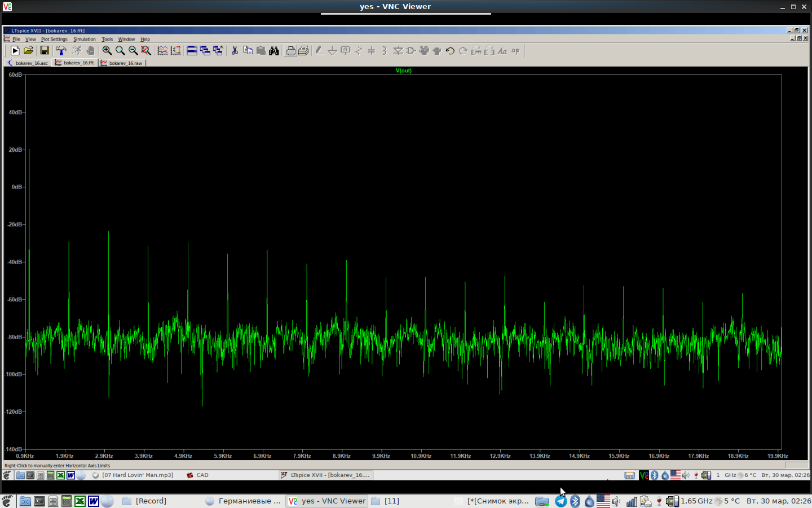Click the Zoom Out magnifier icon
Viewport: 812px width, 508px height.
(133, 51)
